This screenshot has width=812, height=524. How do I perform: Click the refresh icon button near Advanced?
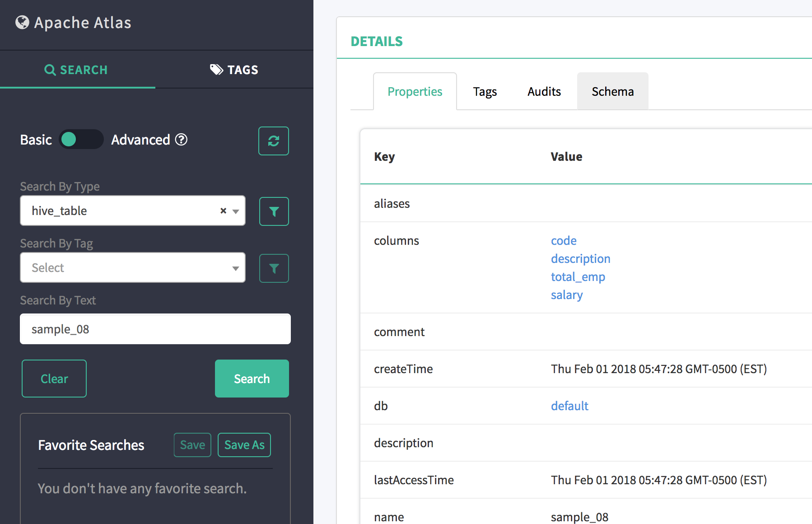pyautogui.click(x=274, y=141)
